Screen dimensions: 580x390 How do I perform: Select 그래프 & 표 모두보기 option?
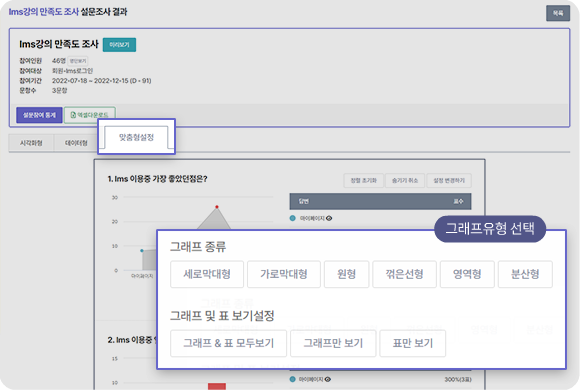coord(229,343)
